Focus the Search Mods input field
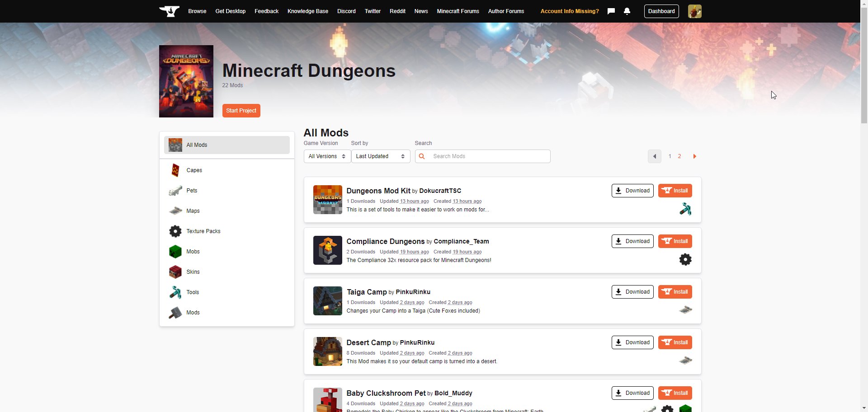 tap(482, 156)
